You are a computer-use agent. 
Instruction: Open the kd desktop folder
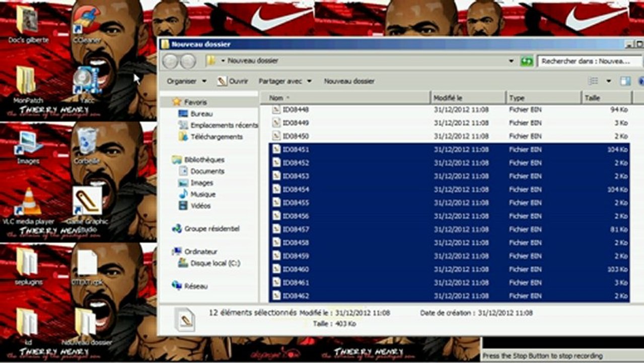[x=28, y=326]
